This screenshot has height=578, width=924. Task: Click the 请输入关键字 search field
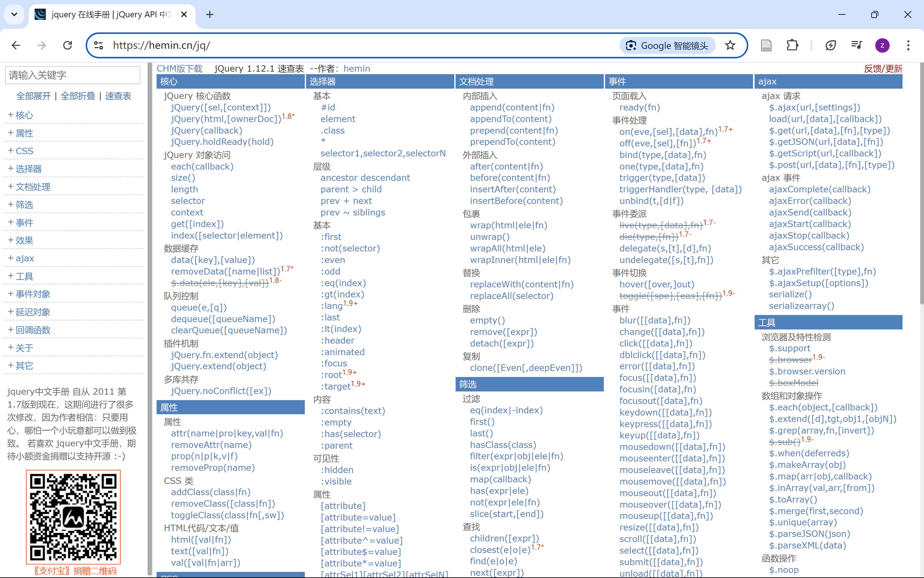pos(73,75)
